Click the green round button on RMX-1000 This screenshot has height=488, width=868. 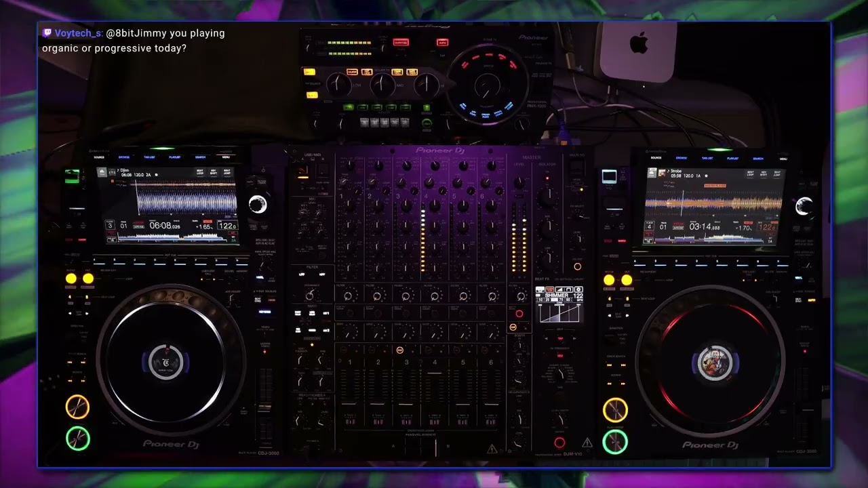[x=427, y=123]
